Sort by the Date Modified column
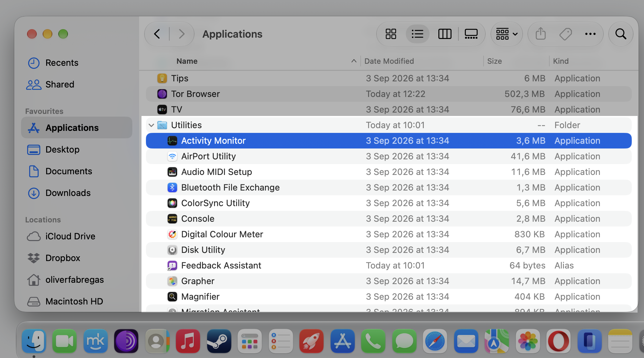 point(389,61)
